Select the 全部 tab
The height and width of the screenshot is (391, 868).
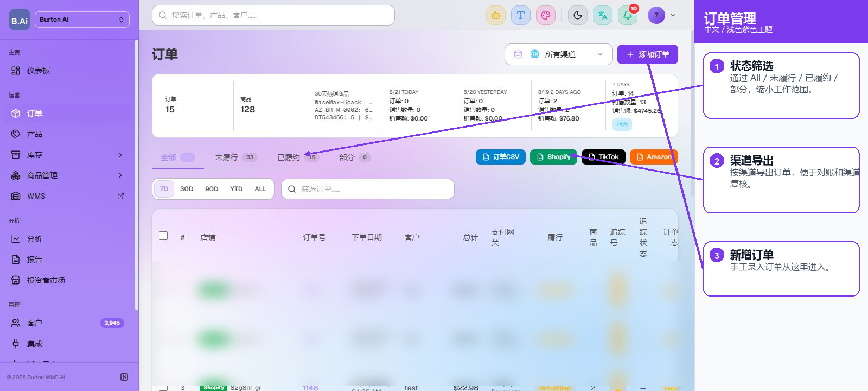[178, 157]
